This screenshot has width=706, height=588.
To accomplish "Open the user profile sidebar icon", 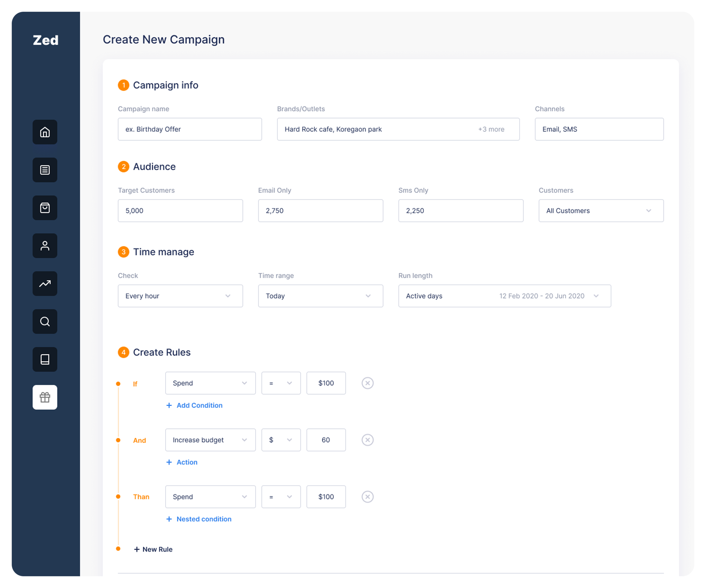I will pyautogui.click(x=45, y=246).
